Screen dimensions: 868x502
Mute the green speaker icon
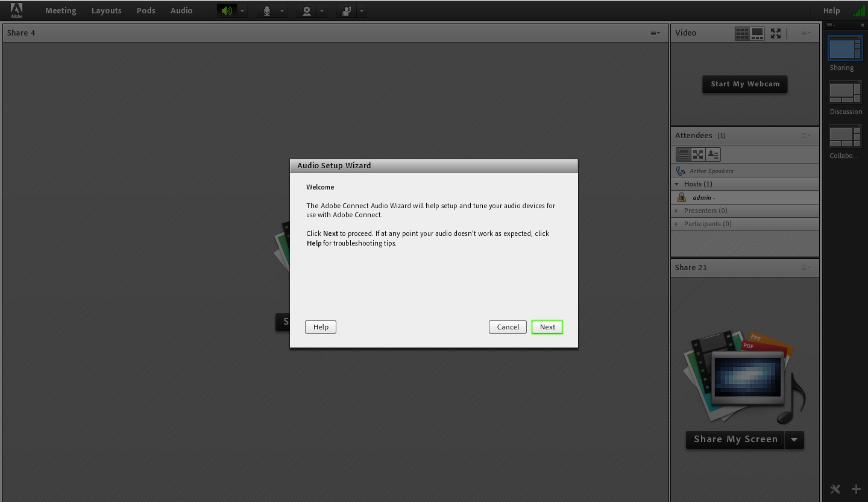click(x=227, y=11)
